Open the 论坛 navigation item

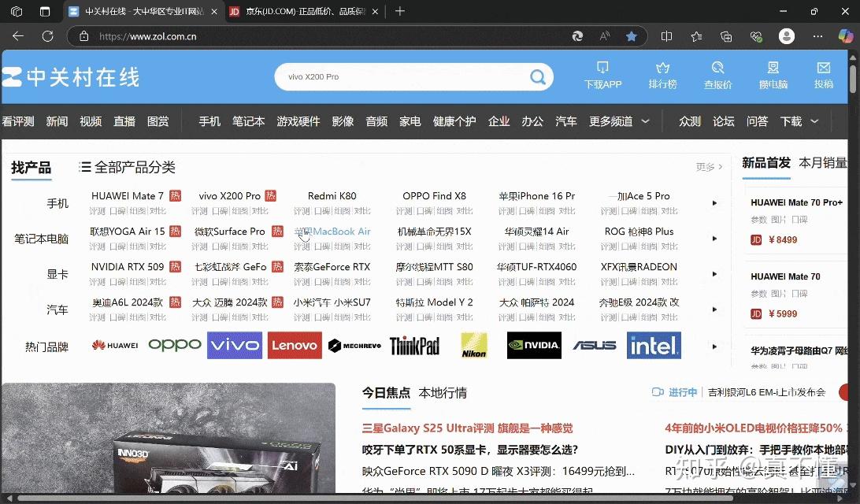[x=724, y=121]
